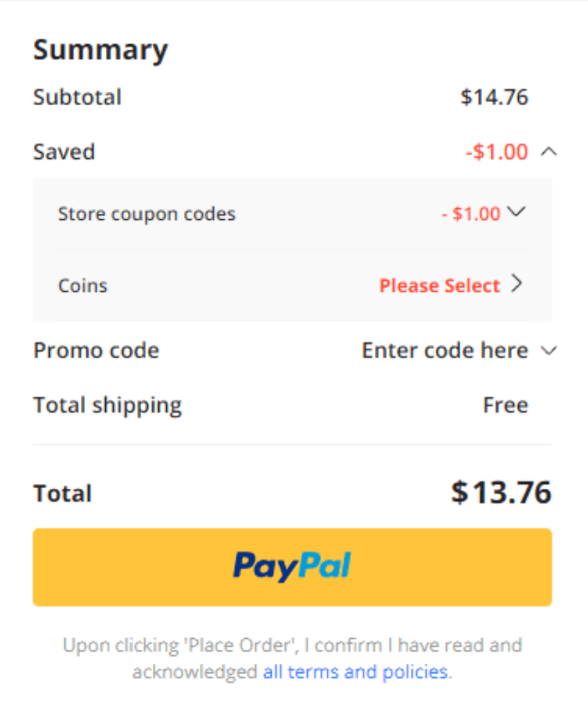Image resolution: width=588 pixels, height=708 pixels.
Task: Click the PayPal logo
Action: (x=292, y=567)
